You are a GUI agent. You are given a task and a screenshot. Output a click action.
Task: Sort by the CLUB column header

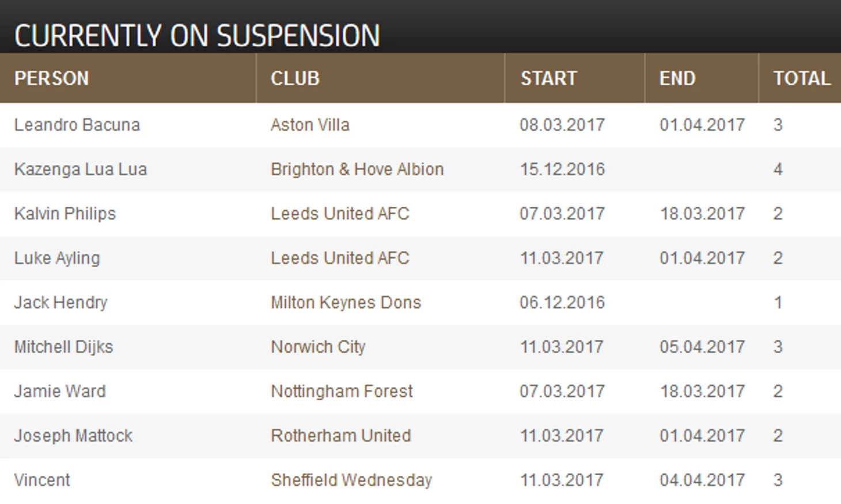[x=295, y=78]
